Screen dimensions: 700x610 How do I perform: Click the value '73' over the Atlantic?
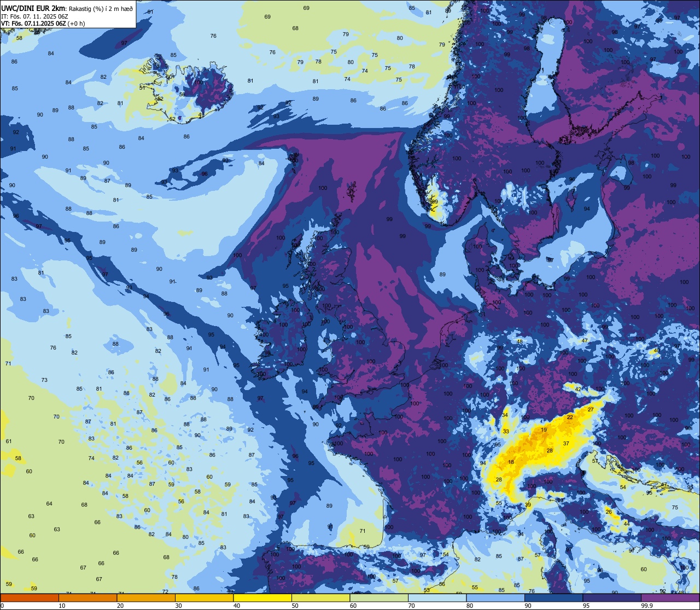pyautogui.click(x=44, y=380)
